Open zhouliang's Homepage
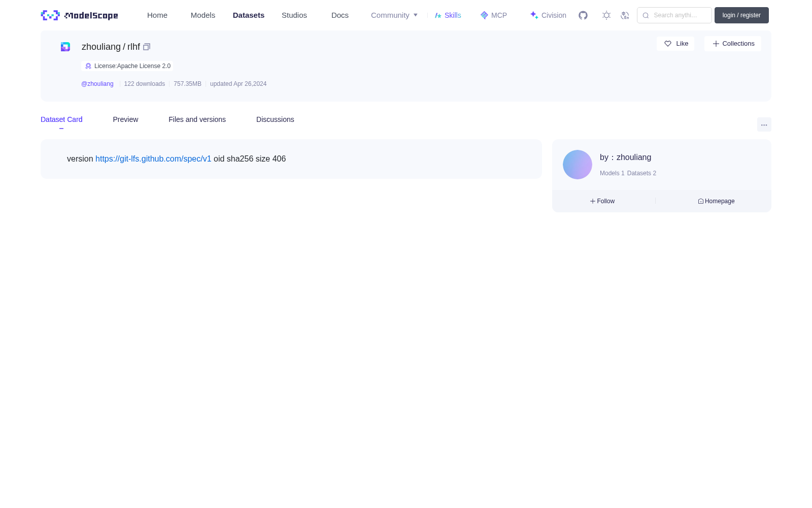The width and height of the screenshot is (812, 508). pyautogui.click(x=716, y=201)
